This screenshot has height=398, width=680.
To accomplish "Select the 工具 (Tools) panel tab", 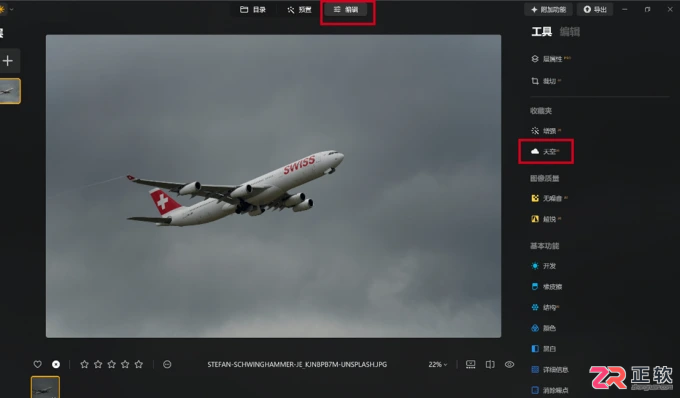I will (542, 32).
